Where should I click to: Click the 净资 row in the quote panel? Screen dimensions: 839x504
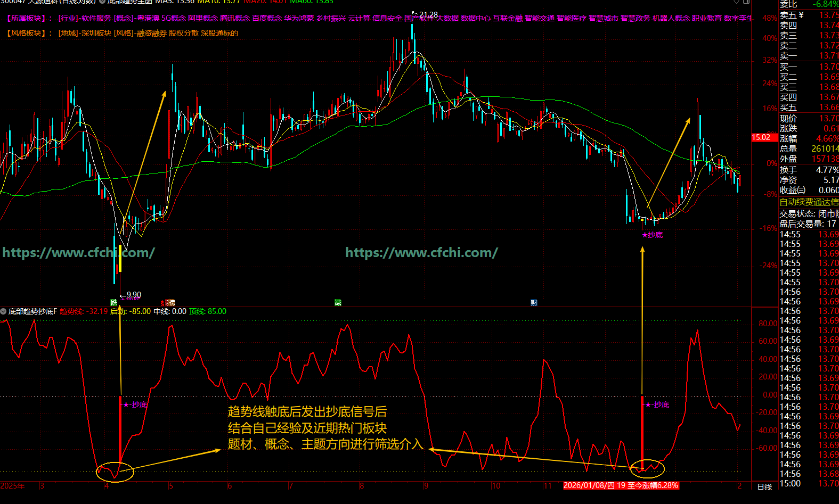(x=809, y=180)
